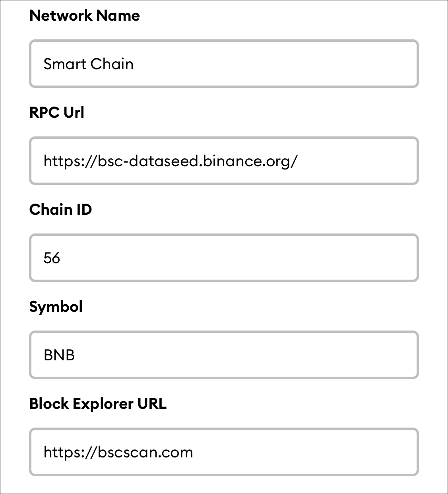Click the Block Explorer URL label
Viewport: 448px width, 494px height.
pyautogui.click(x=98, y=404)
